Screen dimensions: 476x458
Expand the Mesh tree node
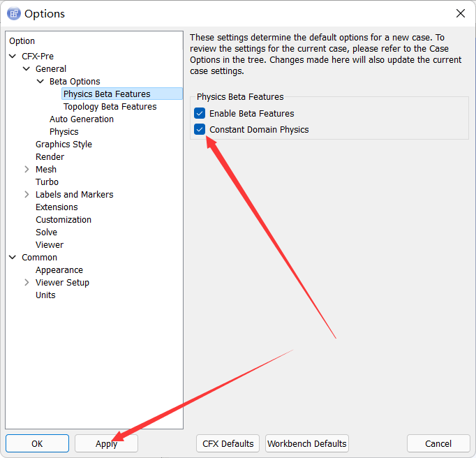tap(27, 169)
